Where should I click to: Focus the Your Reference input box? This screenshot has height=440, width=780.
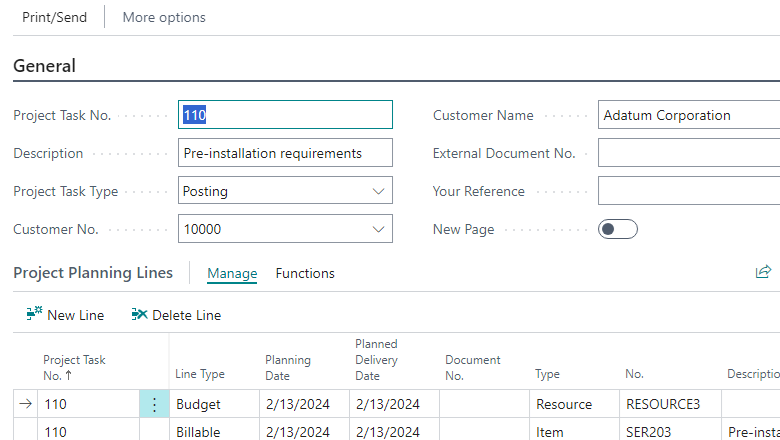[688, 191]
